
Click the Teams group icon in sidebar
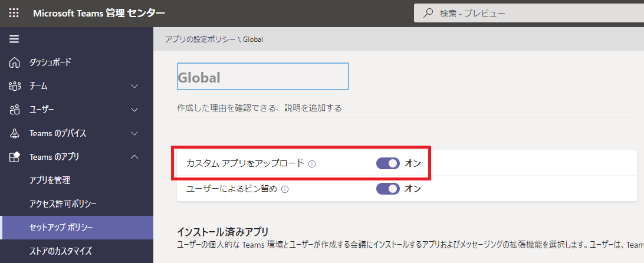[15, 86]
